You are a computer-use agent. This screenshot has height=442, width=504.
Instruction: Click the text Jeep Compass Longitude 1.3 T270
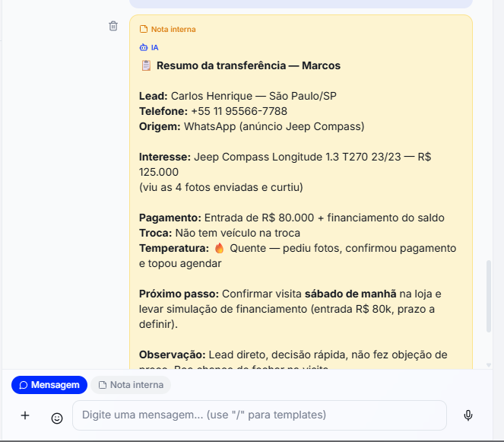[x=281, y=157]
